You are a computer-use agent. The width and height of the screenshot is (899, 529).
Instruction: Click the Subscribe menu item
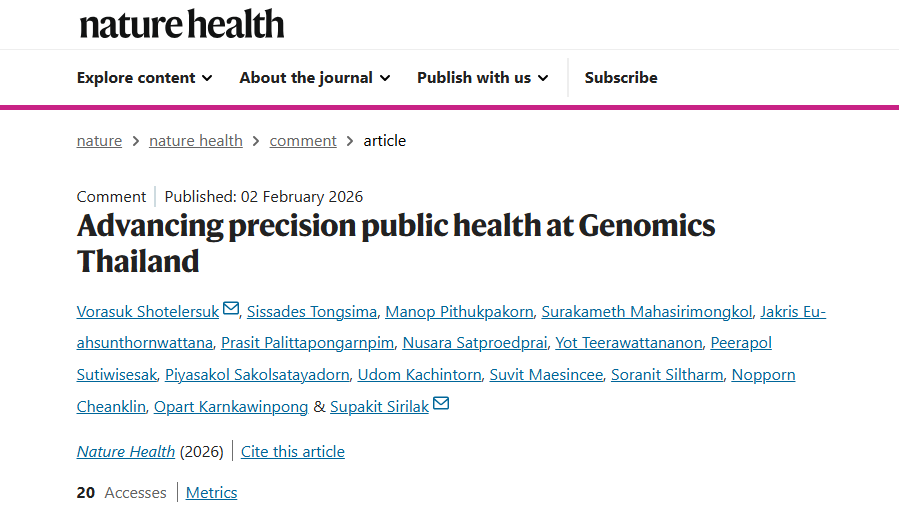621,78
